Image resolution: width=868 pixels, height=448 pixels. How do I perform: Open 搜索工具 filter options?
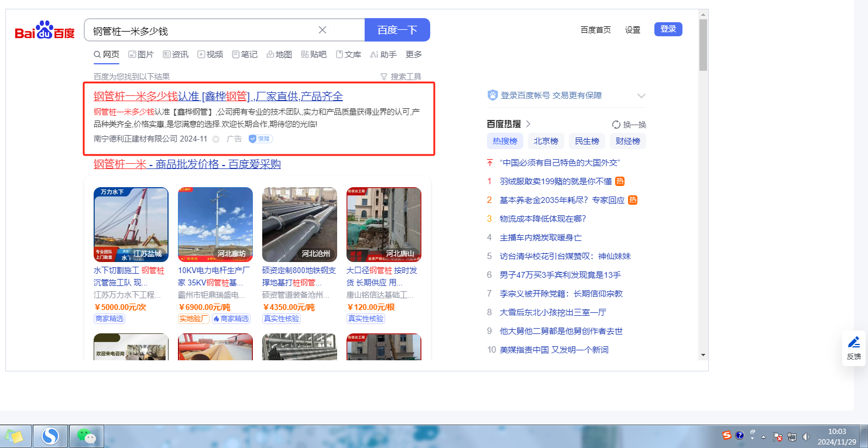click(x=401, y=77)
